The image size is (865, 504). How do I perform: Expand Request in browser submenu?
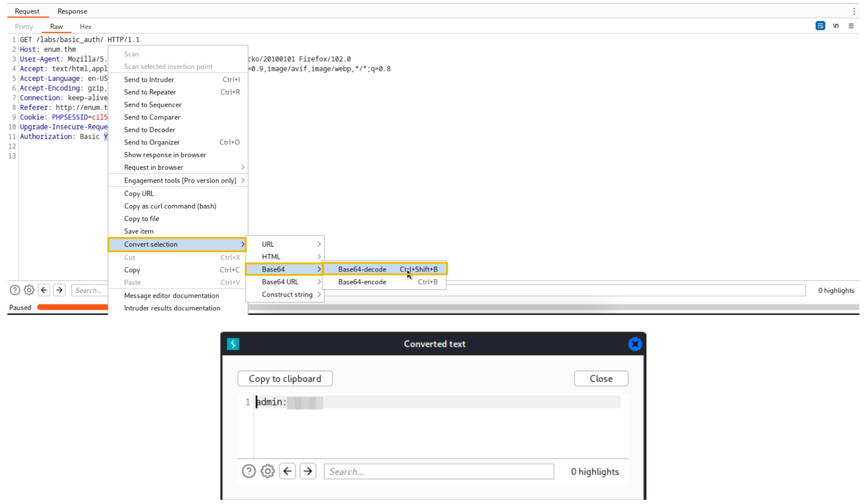coord(178,167)
